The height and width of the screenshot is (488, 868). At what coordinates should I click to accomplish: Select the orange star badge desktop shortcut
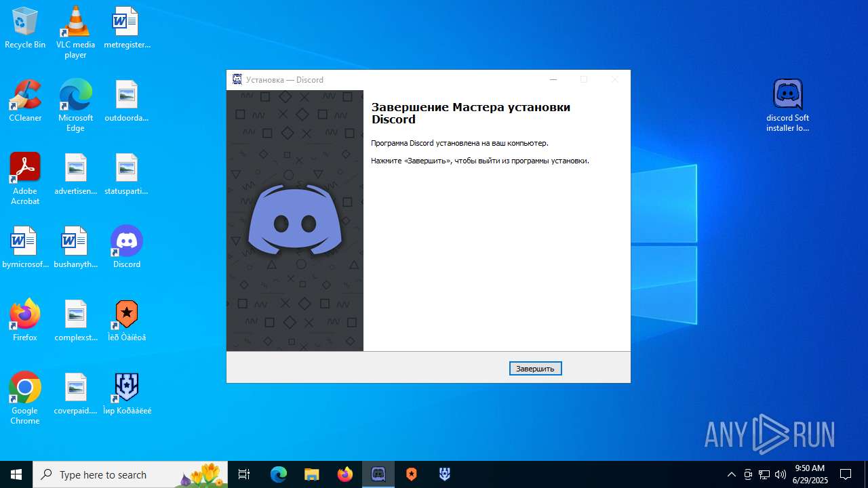pos(127,321)
